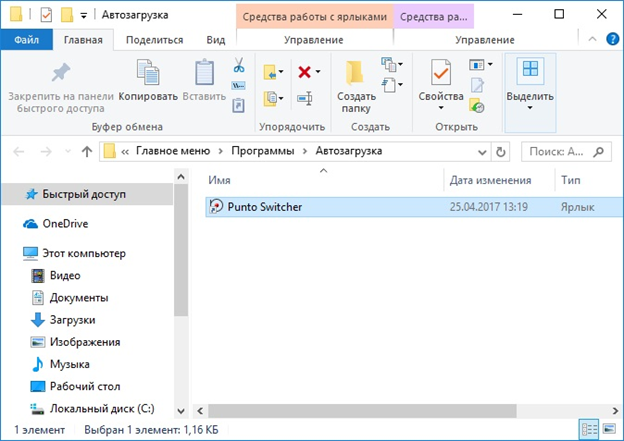The width and height of the screenshot is (624, 441).
Task: Open the Загрузки folder in sidebar
Action: [x=72, y=320]
